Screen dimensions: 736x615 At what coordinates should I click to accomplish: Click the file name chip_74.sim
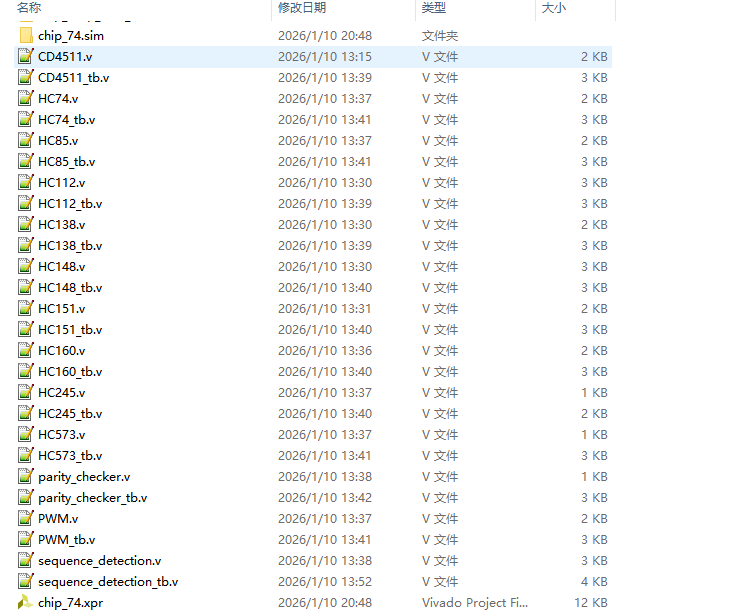click(71, 36)
